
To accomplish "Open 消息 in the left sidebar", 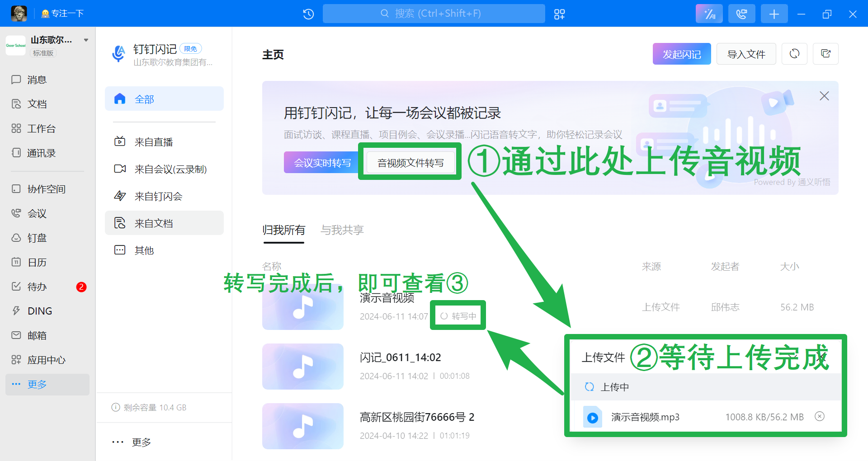I will point(47,80).
